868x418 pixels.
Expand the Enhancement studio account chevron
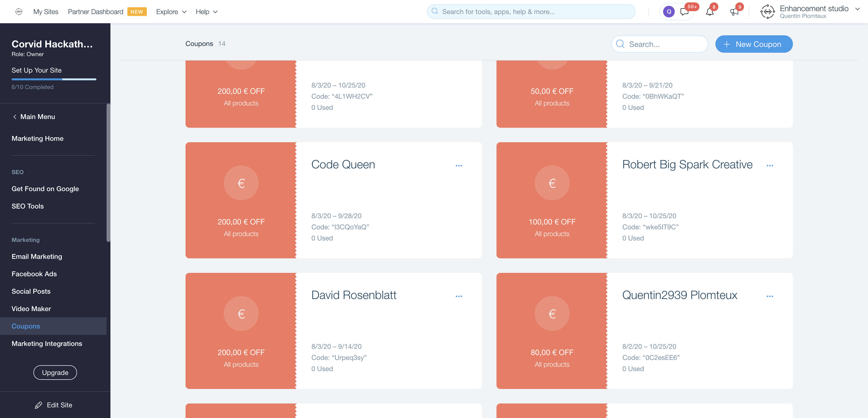coord(858,9)
